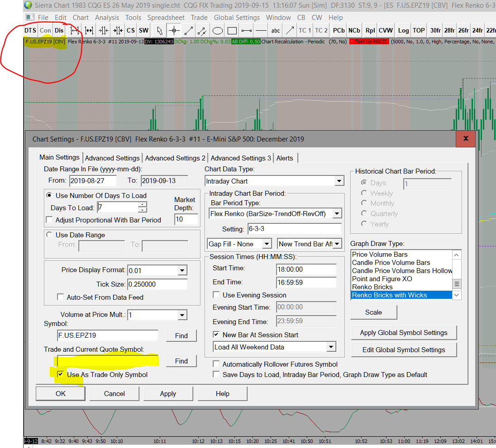Click the Trade and Current Quote Symbol field

[x=108, y=360]
